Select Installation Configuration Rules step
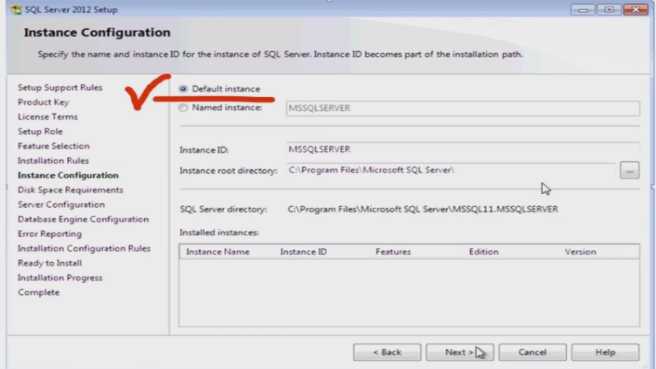Screen dimensions: 656x369 (x=84, y=249)
